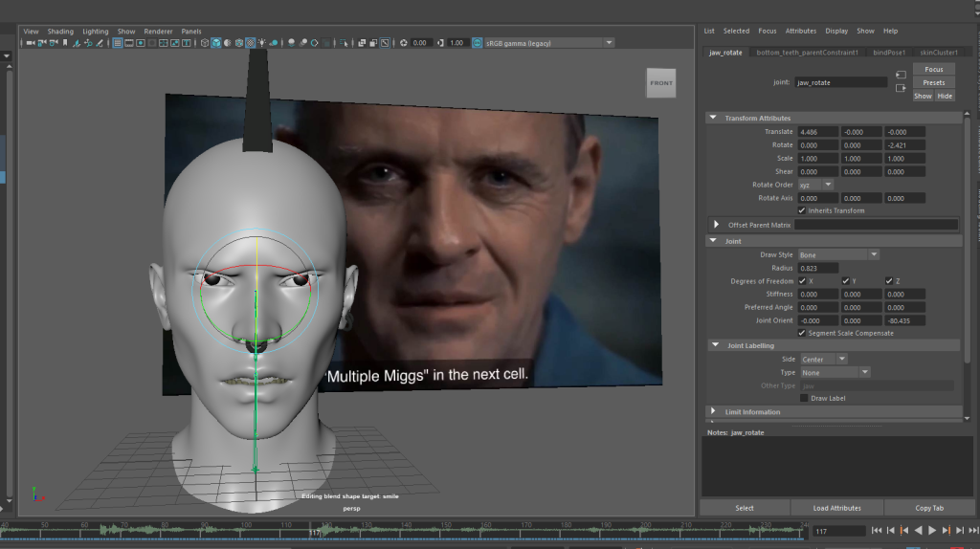Enable Wireframe shading cube icon
The width and height of the screenshot is (980, 549).
pos(205,43)
